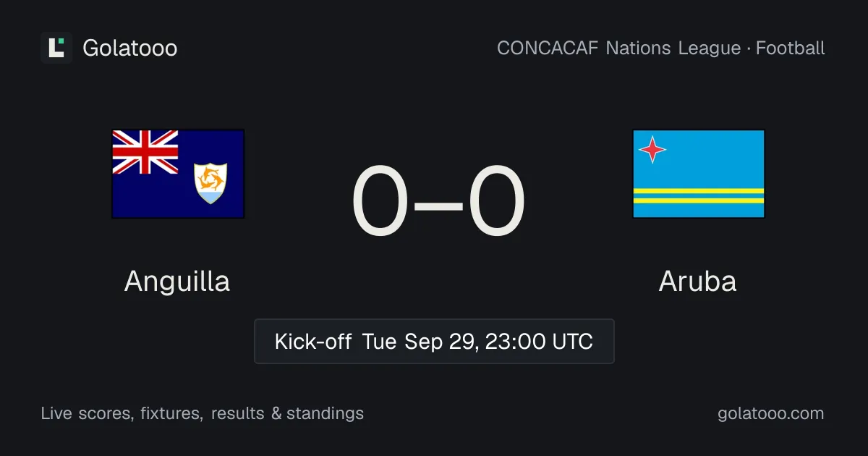Click the results & standings text
The image size is (868, 456).
287,414
